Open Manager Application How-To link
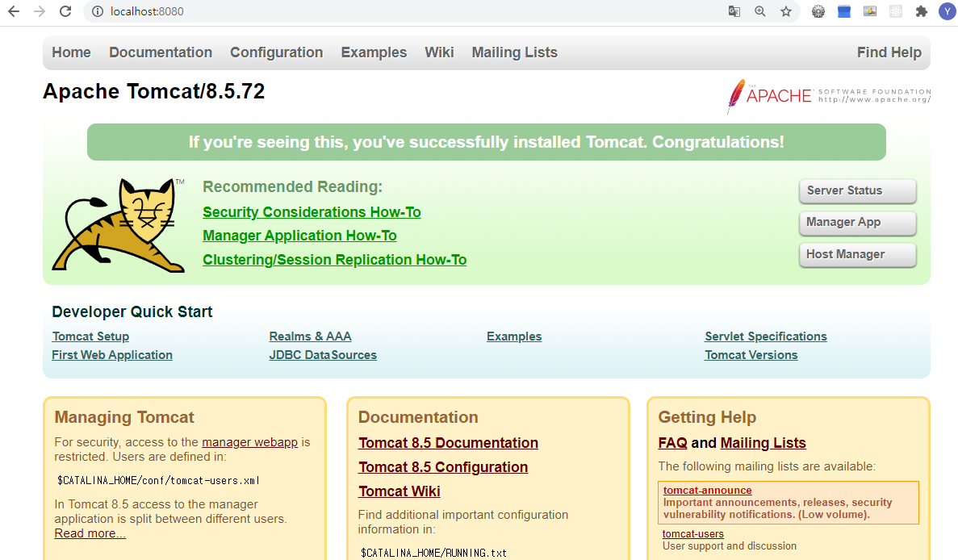 coord(299,236)
